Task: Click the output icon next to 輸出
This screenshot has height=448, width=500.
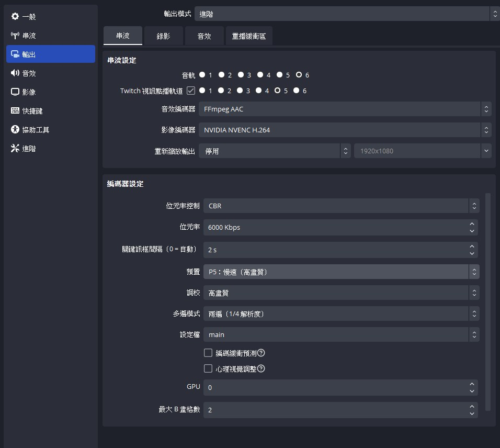Action: tap(15, 54)
